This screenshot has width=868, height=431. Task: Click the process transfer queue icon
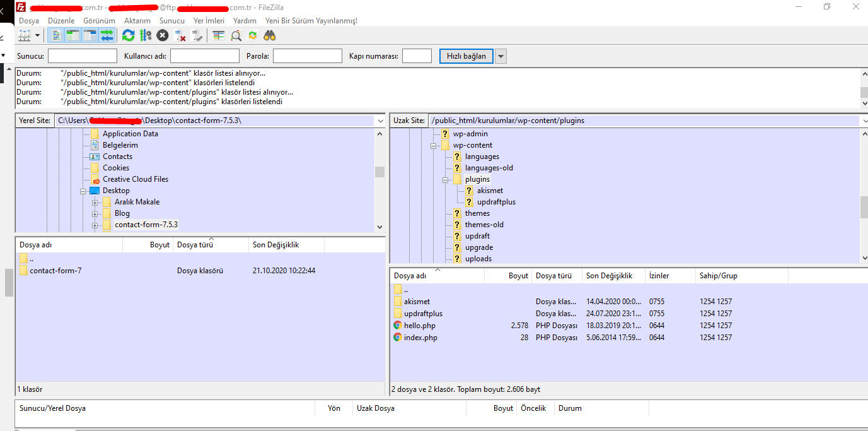pyautogui.click(x=146, y=35)
